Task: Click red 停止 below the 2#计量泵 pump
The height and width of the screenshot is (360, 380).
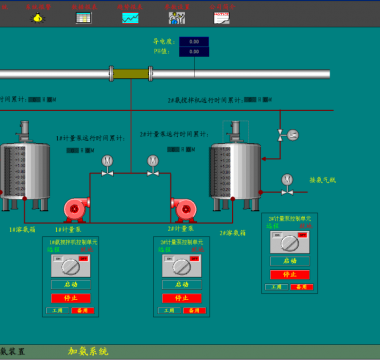Action: [x=182, y=298]
